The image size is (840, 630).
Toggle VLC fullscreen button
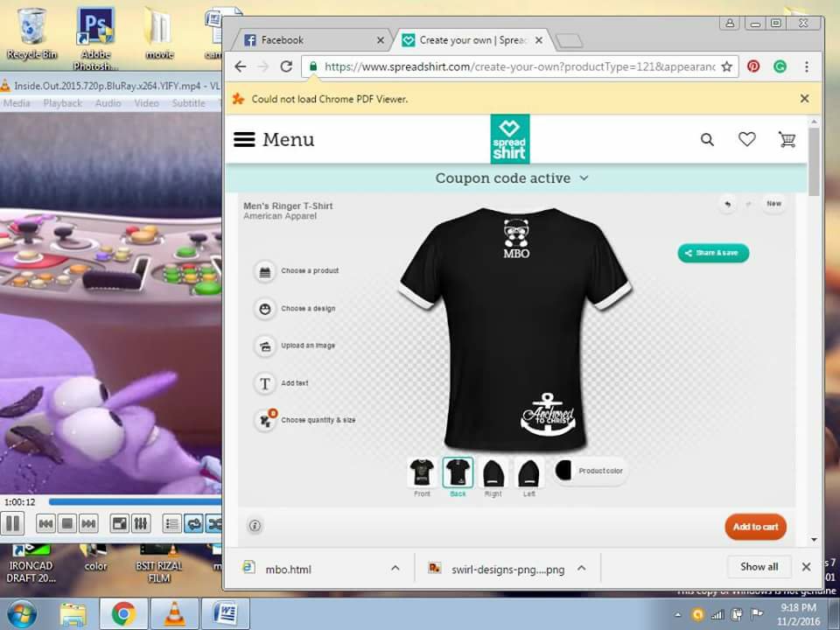pos(120,523)
